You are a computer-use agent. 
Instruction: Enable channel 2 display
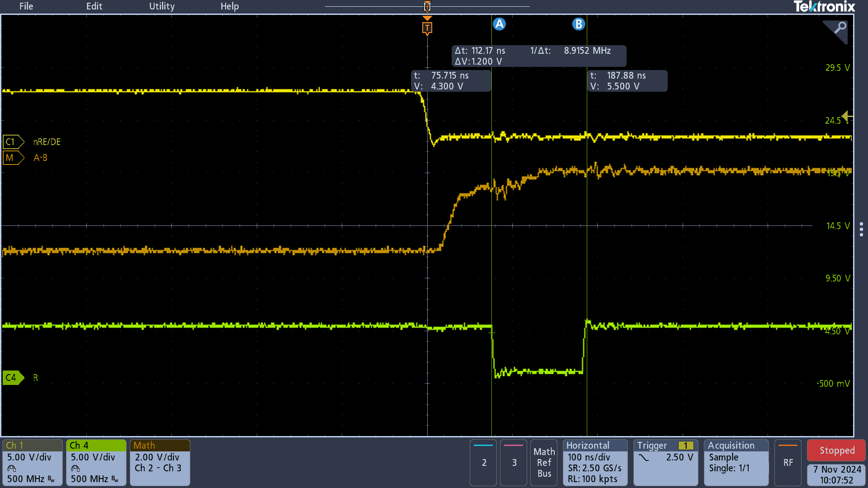coord(483,463)
